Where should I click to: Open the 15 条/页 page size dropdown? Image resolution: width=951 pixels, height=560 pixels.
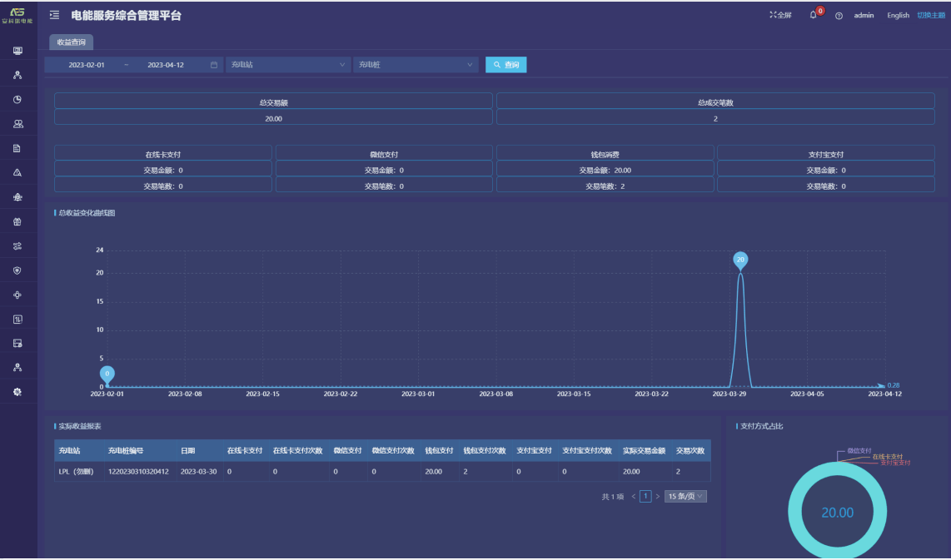click(x=685, y=497)
